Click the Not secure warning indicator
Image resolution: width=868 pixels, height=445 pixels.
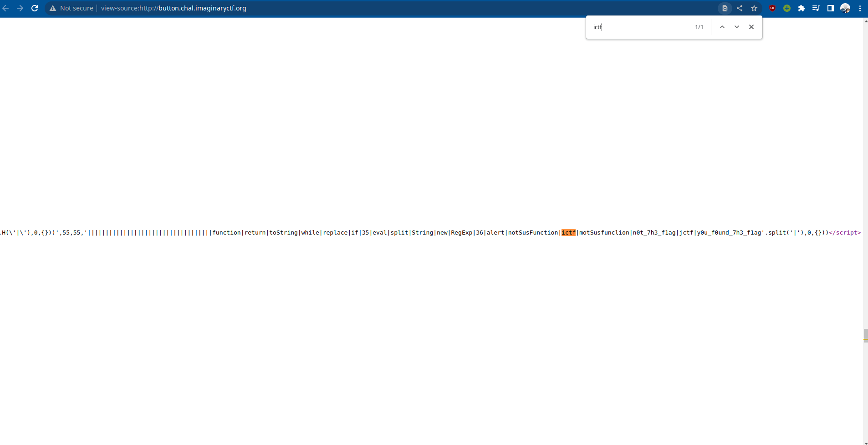click(x=71, y=8)
